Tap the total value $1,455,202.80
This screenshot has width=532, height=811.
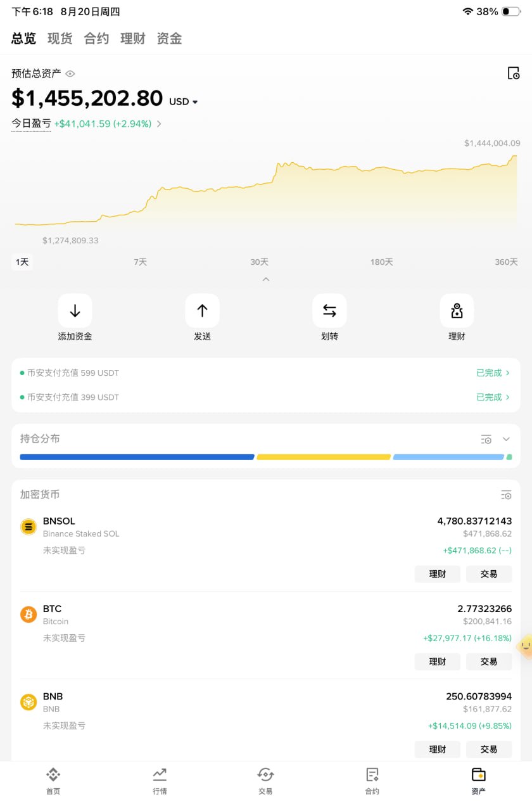pos(87,98)
